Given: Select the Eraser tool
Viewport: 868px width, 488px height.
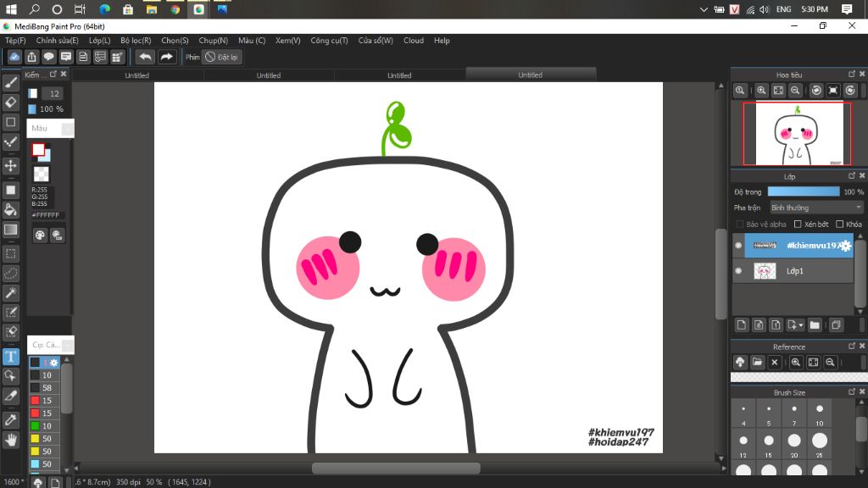Looking at the screenshot, I should tap(11, 103).
